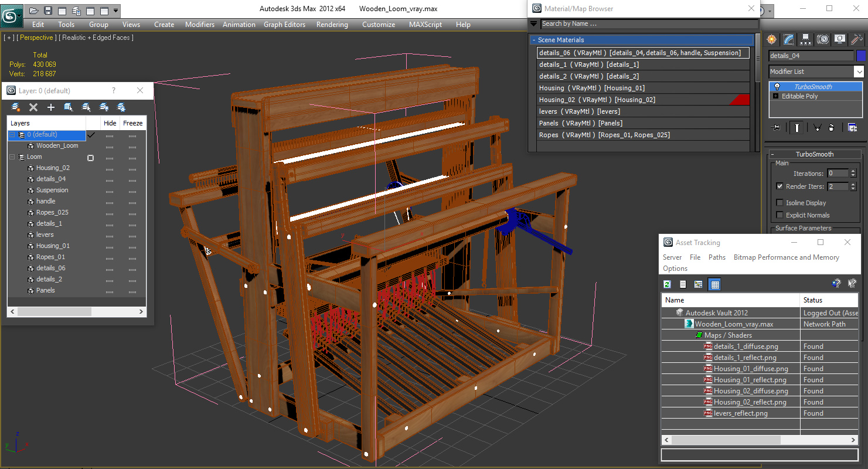The image size is (868, 469).
Task: Click the Pin Stack icon below modifier stack
Action: coord(777,127)
